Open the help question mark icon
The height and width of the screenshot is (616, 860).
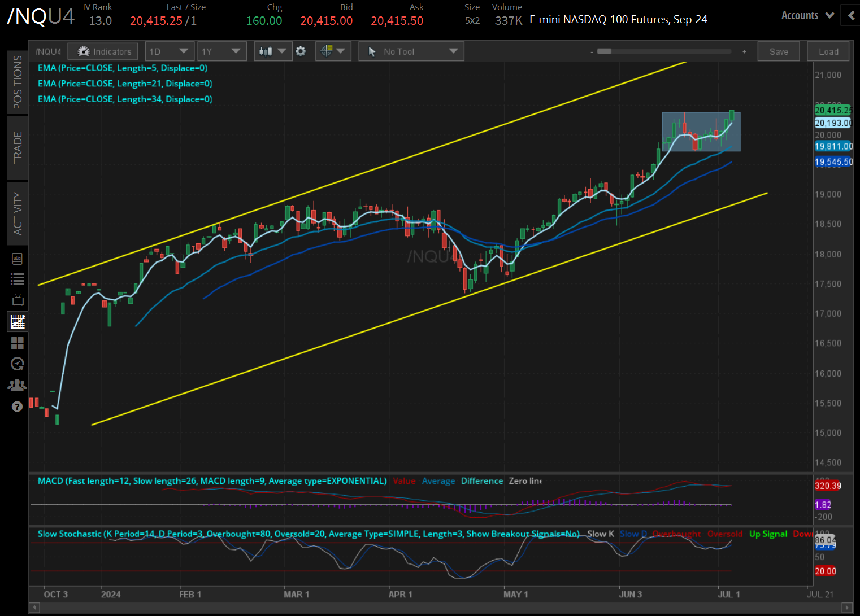pos(18,407)
